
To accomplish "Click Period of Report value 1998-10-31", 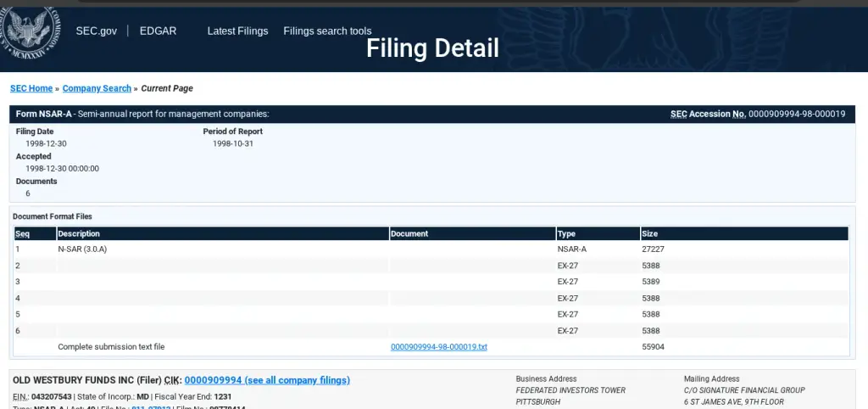I will tap(234, 143).
